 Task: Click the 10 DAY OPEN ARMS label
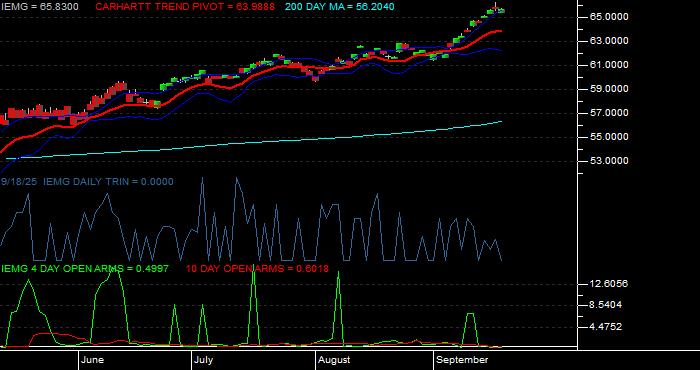click(x=257, y=268)
